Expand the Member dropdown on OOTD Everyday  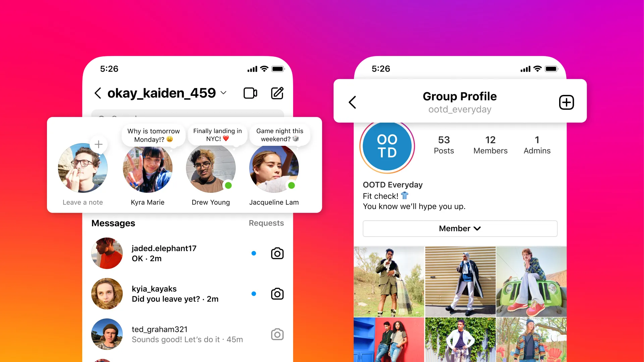pyautogui.click(x=460, y=228)
